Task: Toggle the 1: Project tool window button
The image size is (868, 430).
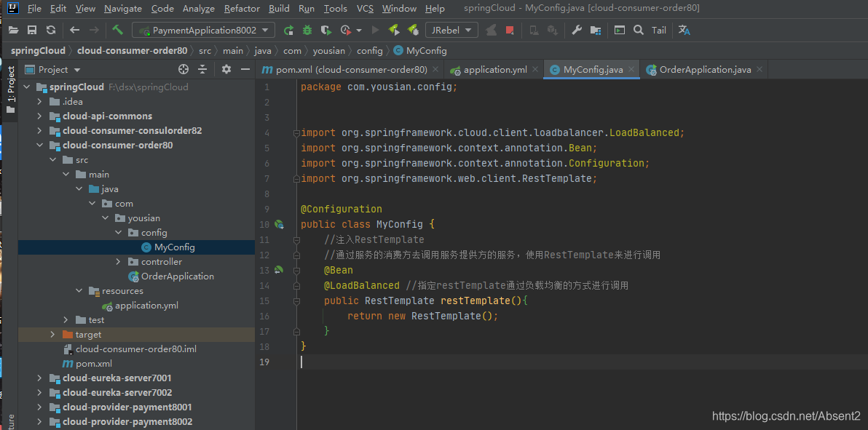Action: click(10, 89)
